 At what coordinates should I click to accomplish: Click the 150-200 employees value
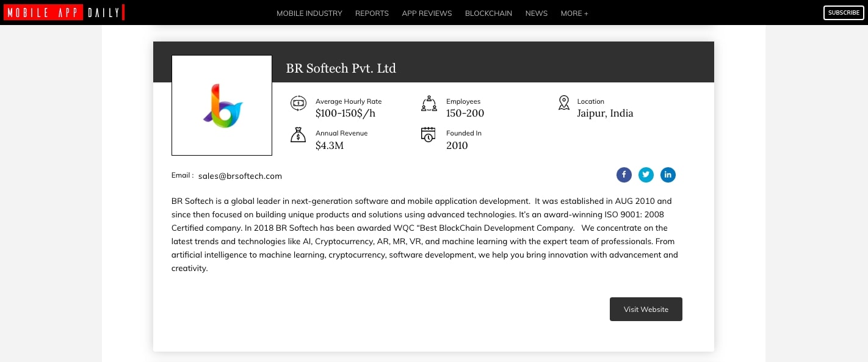(465, 113)
